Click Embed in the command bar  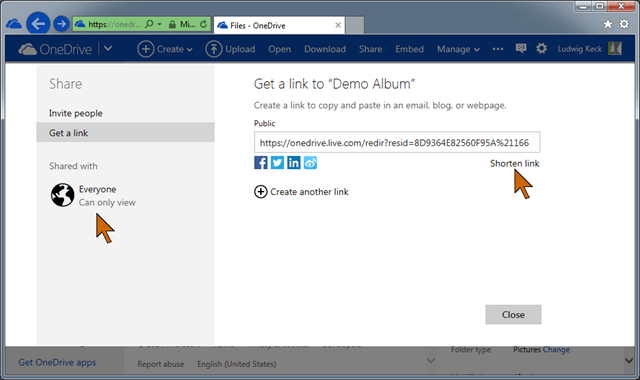(409, 49)
